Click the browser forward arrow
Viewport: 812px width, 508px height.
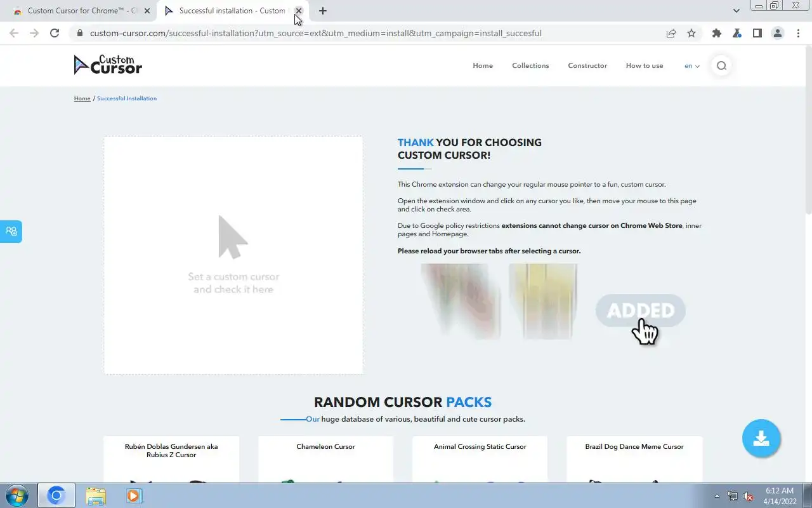[x=34, y=33]
